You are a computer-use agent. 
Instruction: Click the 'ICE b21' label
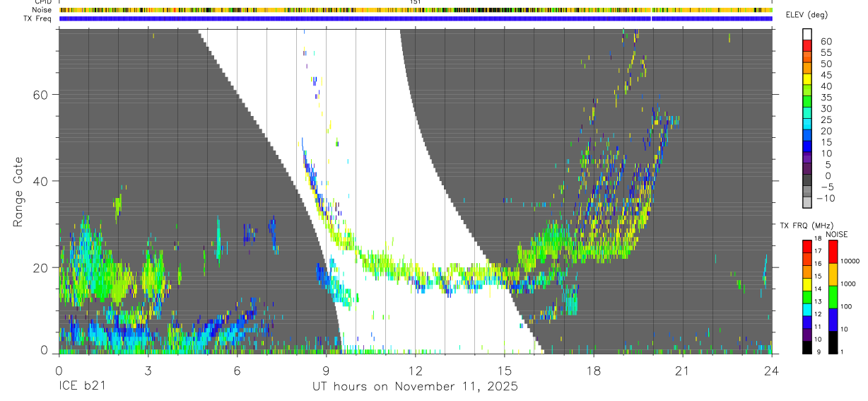pos(83,387)
